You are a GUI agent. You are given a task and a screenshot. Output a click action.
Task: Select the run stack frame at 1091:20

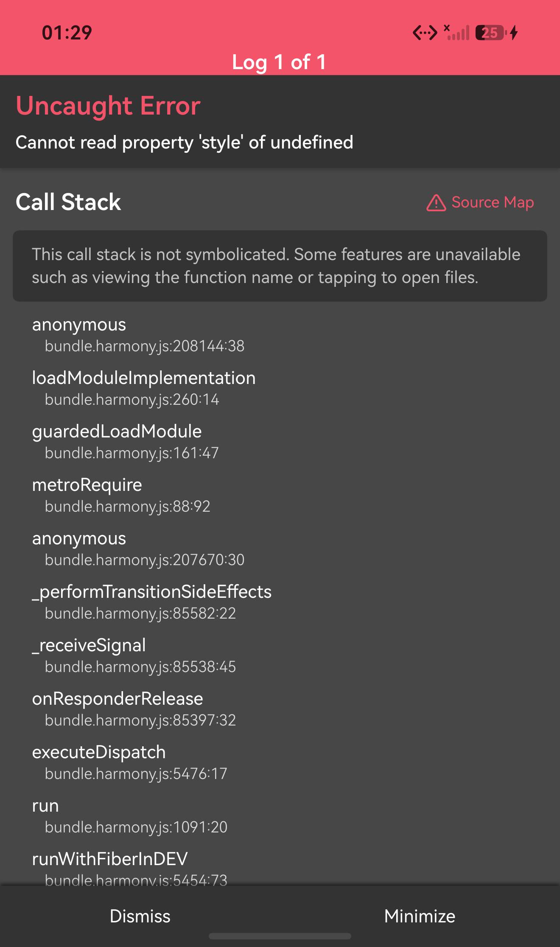tap(280, 816)
